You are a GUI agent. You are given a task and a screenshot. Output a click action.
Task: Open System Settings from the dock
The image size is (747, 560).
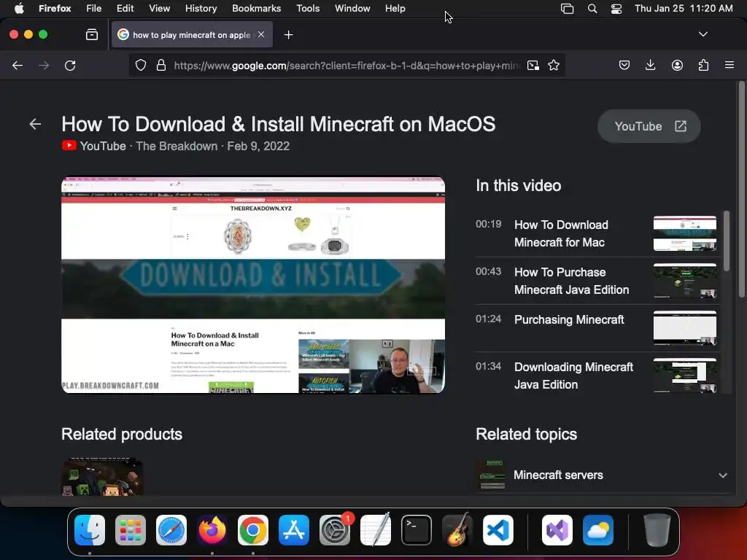(x=335, y=530)
